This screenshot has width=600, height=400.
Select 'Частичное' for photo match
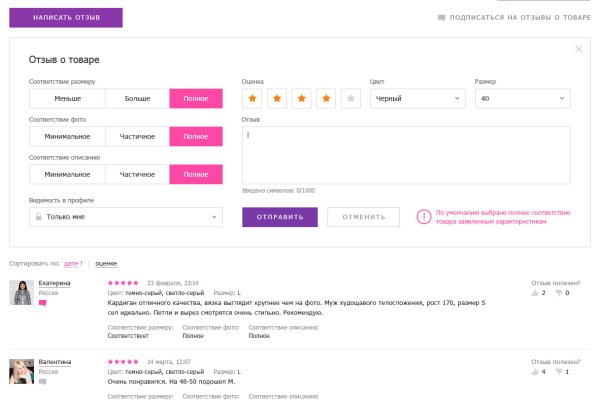tap(137, 136)
